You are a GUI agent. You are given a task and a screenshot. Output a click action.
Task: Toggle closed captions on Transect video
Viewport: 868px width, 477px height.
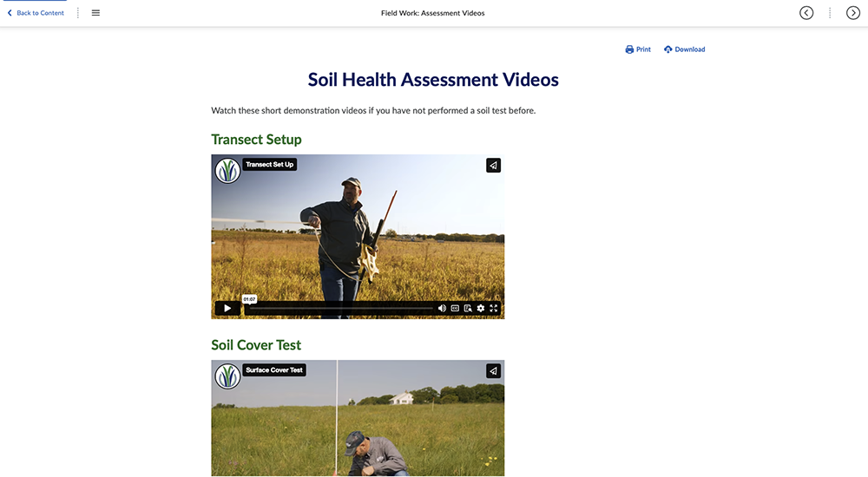pos(455,308)
